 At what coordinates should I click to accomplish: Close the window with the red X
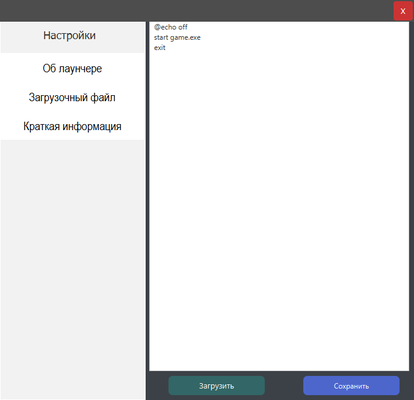point(403,11)
